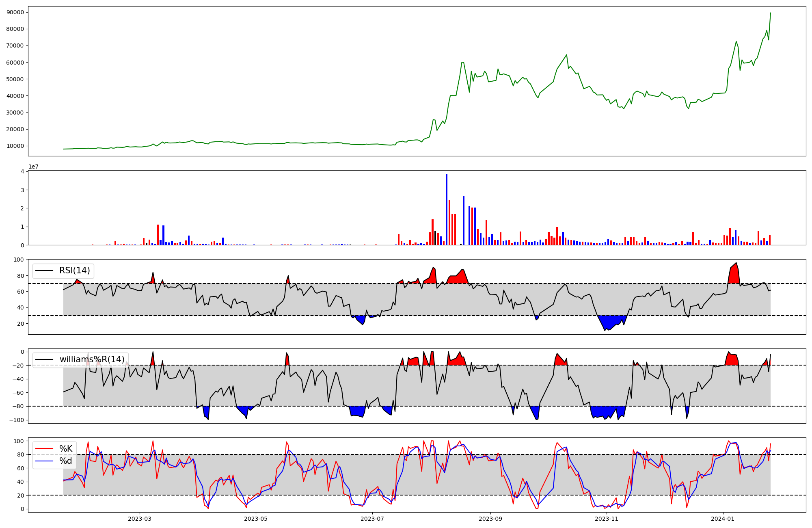Click the 90000 price axis tick label

(x=15, y=12)
